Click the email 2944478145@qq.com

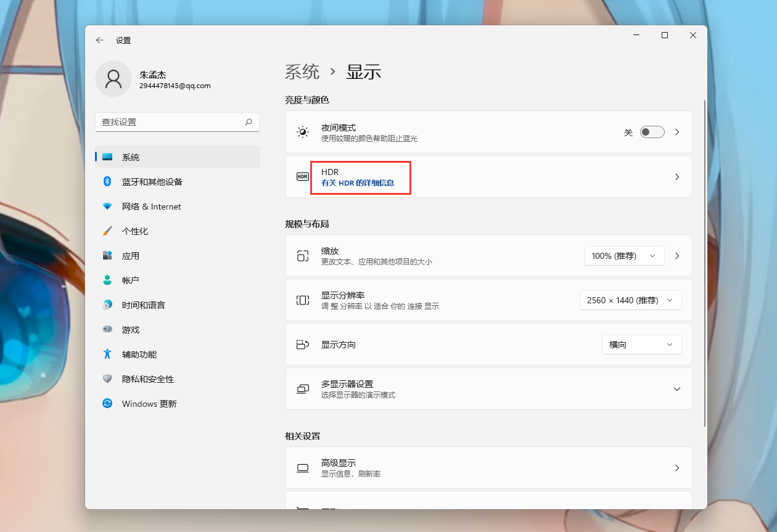pyautogui.click(x=175, y=86)
